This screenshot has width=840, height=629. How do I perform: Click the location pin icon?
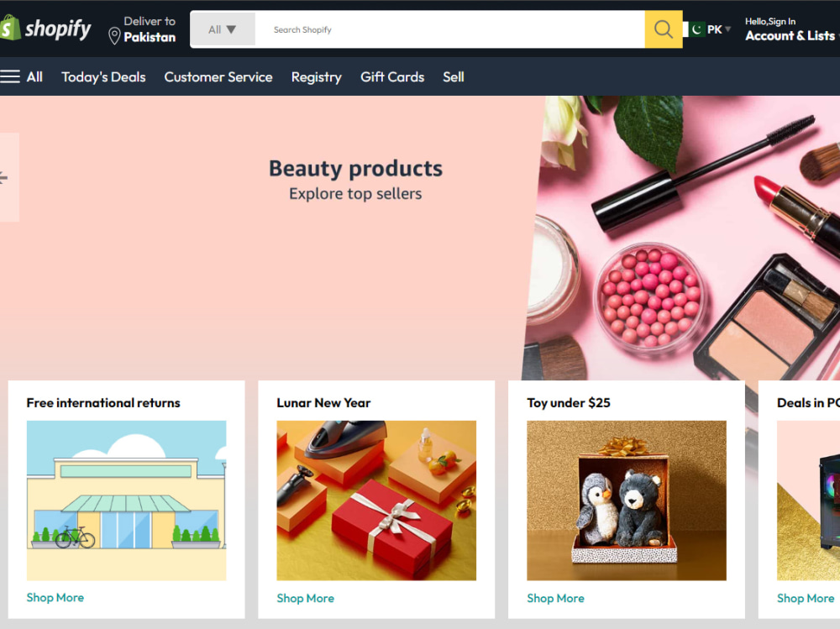click(114, 36)
